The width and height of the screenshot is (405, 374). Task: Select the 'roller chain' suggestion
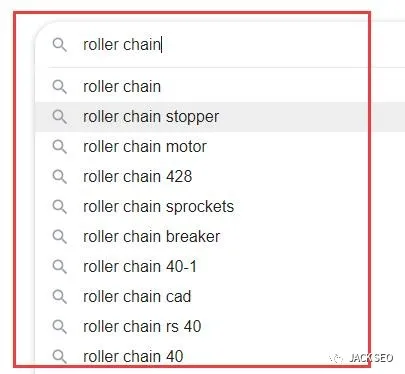pyautogui.click(x=220, y=87)
